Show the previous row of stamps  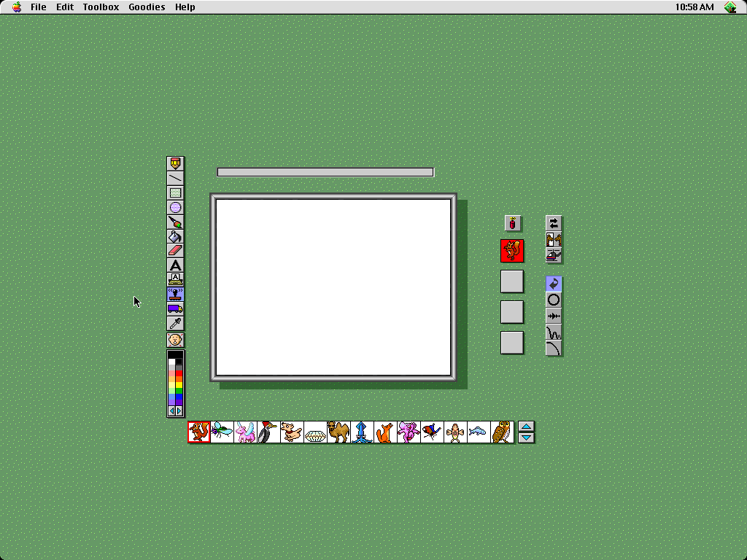(526, 427)
